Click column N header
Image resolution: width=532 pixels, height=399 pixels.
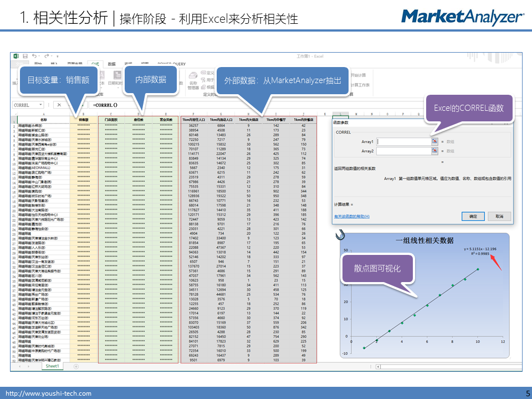tap(372, 114)
